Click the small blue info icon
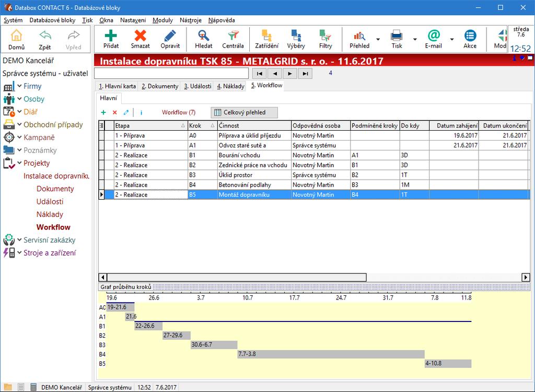This screenshot has height=392, width=535. [141, 112]
